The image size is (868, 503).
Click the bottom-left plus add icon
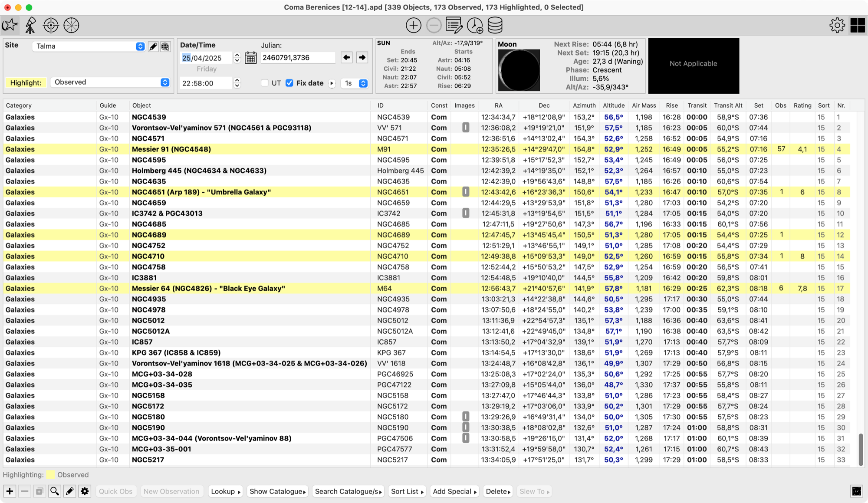[x=10, y=491]
